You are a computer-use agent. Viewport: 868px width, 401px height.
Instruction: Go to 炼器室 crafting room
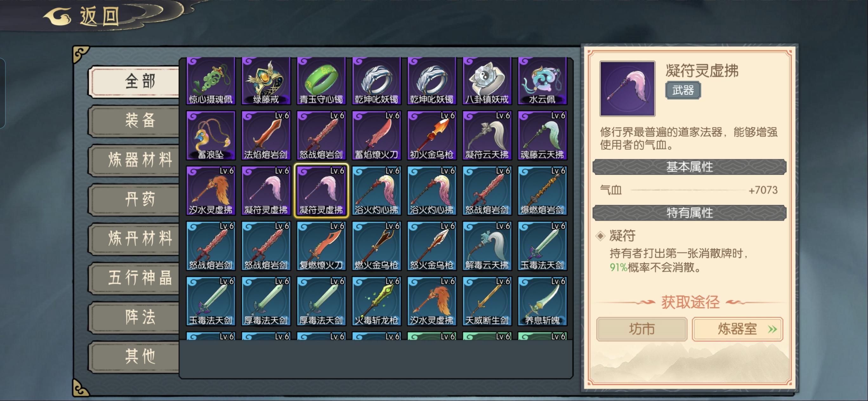click(737, 329)
